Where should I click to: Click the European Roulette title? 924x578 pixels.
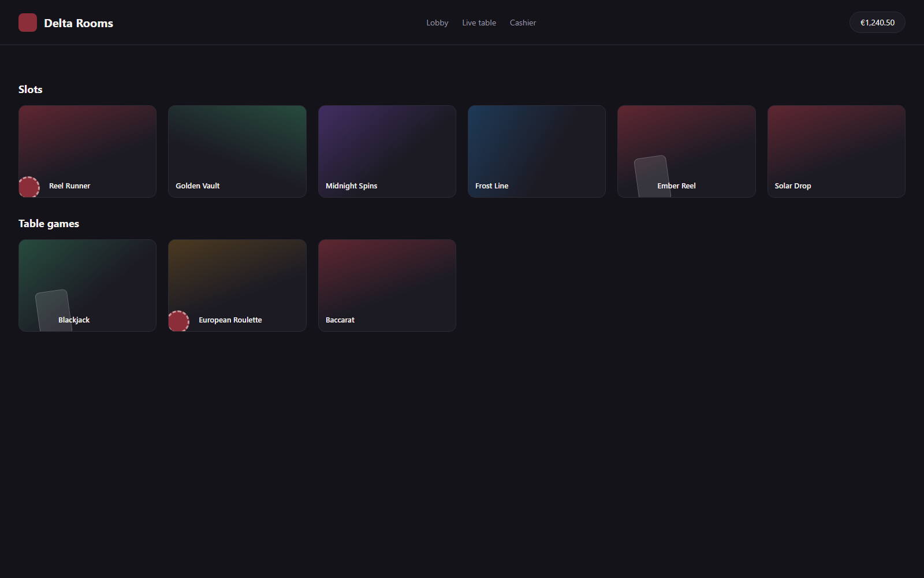click(230, 320)
